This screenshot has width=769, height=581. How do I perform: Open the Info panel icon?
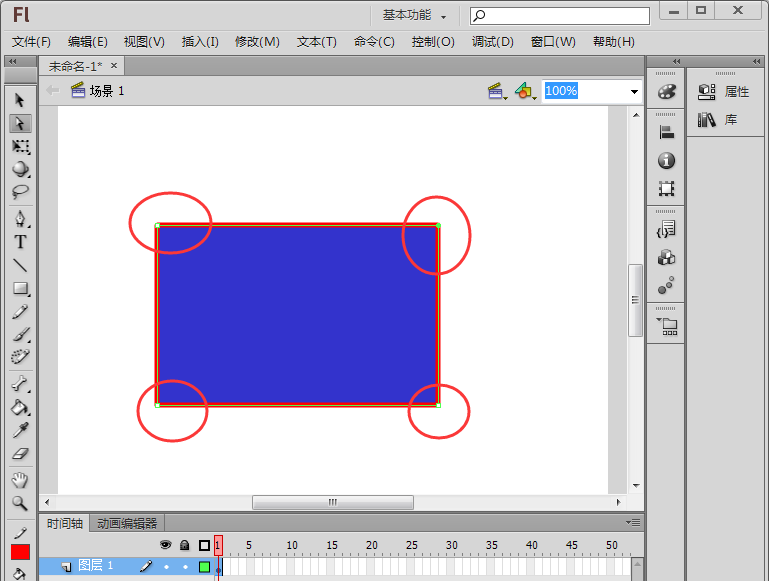(x=666, y=160)
